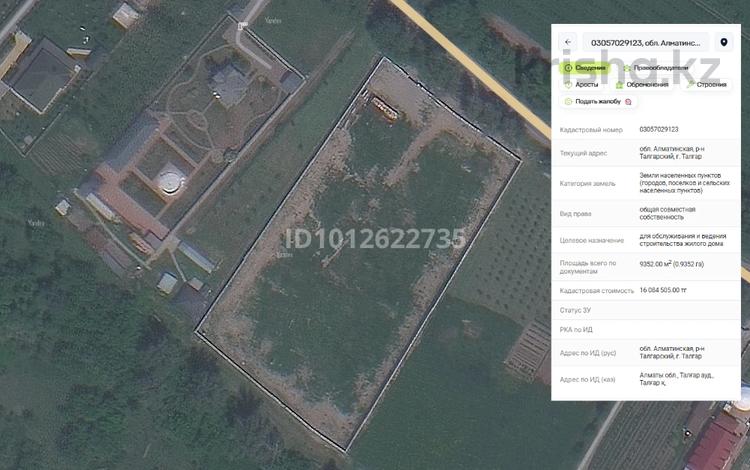Image resolution: width=750 pixels, height=470 pixels.
Task: Select the area value 9352.00 м²
Action: (672, 263)
